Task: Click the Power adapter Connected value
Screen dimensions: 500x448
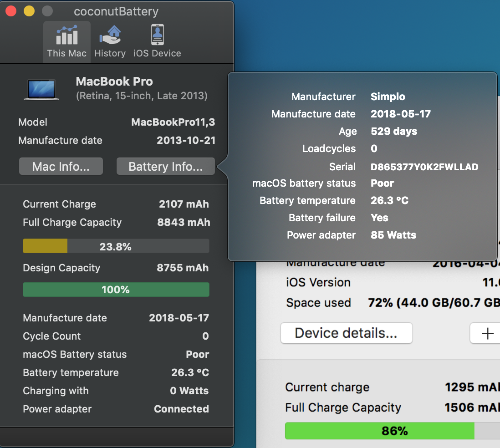Action: coord(181,409)
